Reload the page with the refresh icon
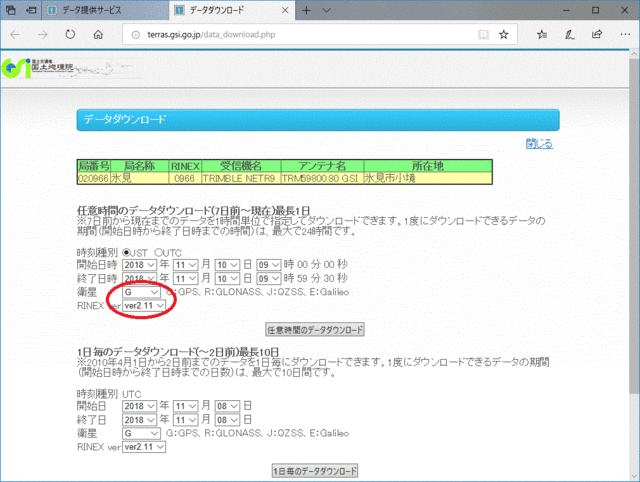 click(x=70, y=35)
